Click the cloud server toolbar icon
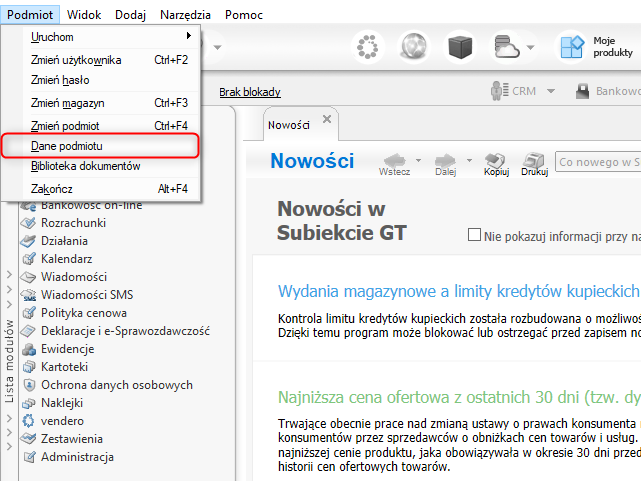 506,47
